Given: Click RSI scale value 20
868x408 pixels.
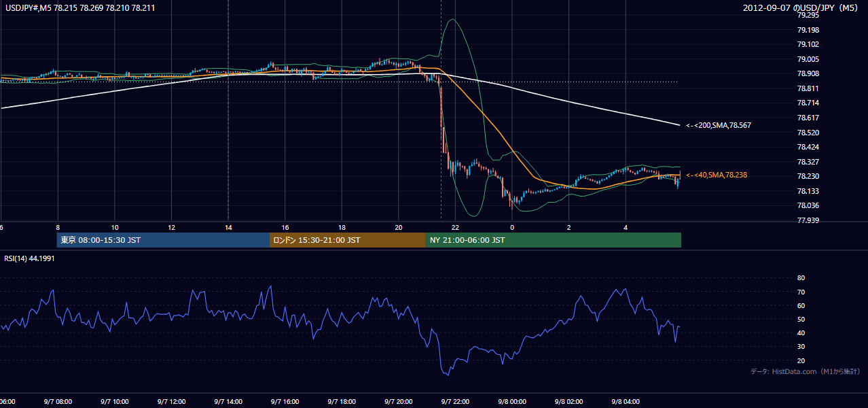Looking at the screenshot, I should click(801, 360).
